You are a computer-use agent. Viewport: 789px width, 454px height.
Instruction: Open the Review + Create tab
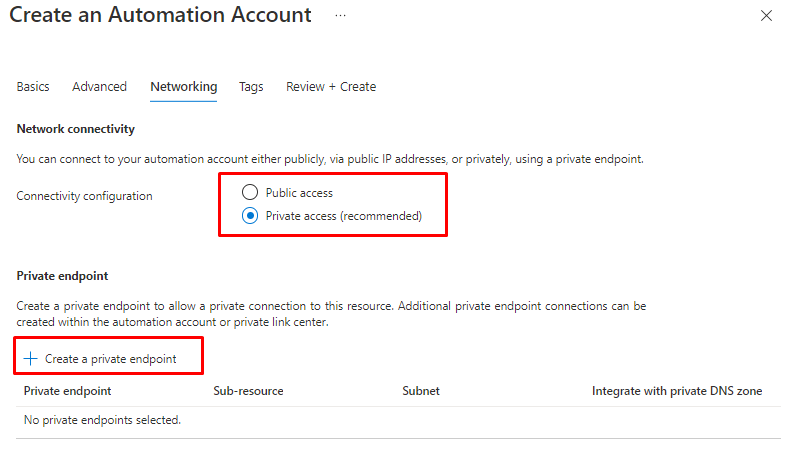[331, 87]
